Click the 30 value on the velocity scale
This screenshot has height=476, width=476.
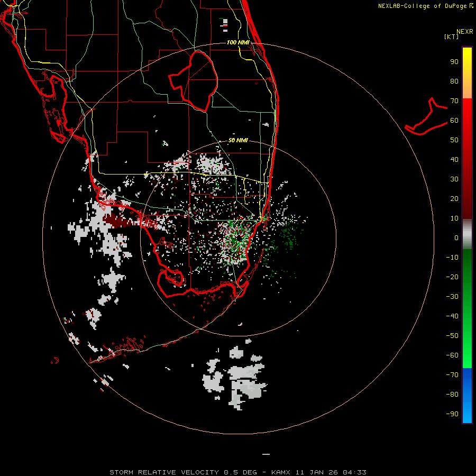[x=454, y=179]
